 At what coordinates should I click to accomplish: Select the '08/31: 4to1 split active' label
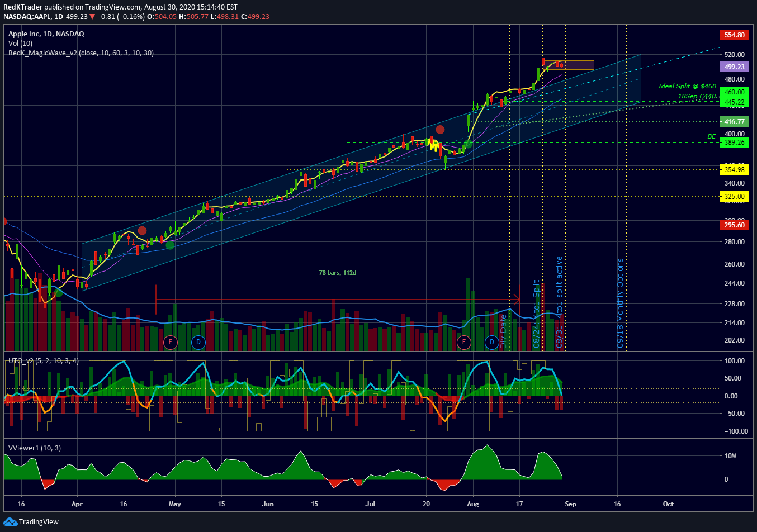pos(560,302)
